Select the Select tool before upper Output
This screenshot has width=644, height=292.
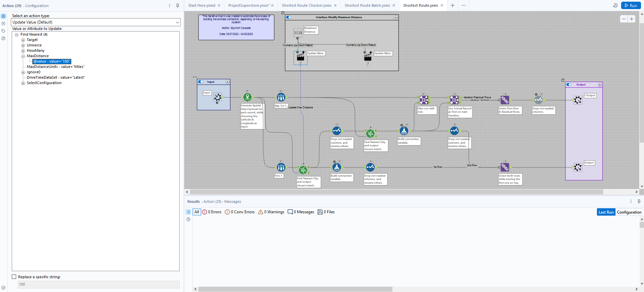click(538, 100)
